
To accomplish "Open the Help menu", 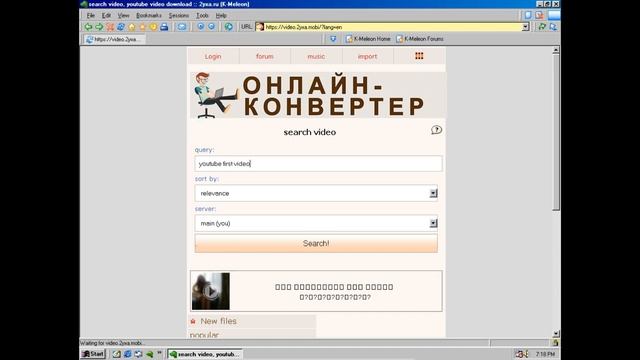I will point(221,16).
